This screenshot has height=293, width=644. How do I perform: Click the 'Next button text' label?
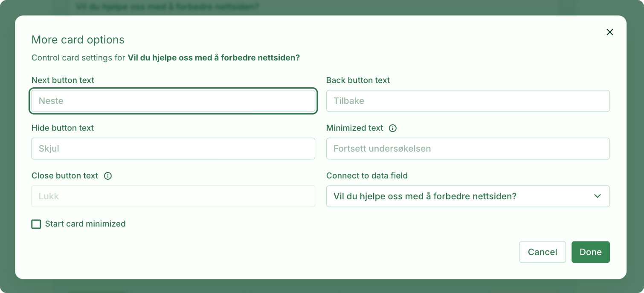click(63, 80)
